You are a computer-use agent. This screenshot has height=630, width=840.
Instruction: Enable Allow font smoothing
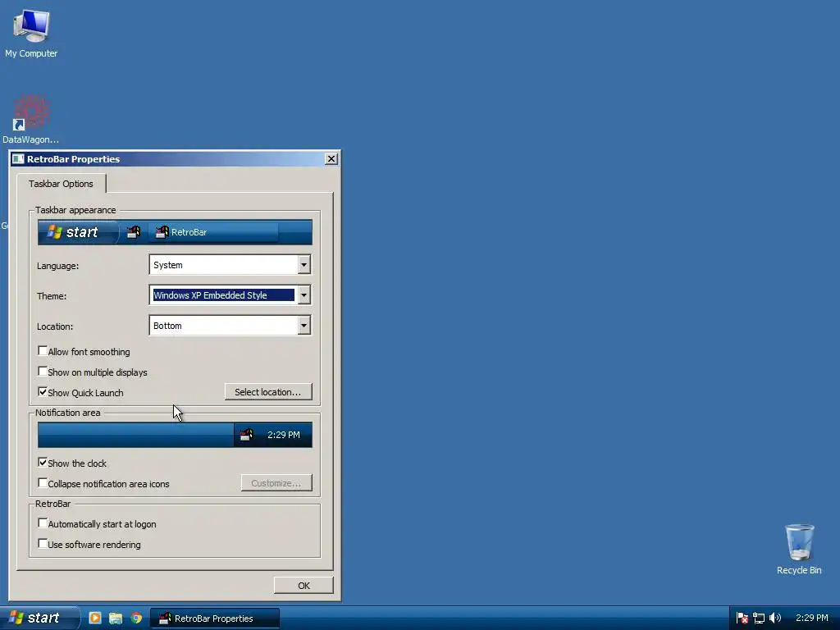coord(43,351)
